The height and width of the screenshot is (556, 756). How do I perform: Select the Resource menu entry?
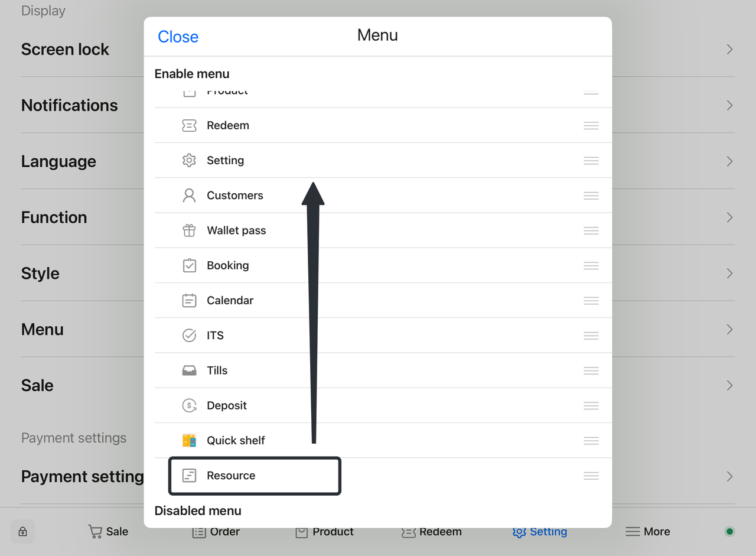pos(231,476)
